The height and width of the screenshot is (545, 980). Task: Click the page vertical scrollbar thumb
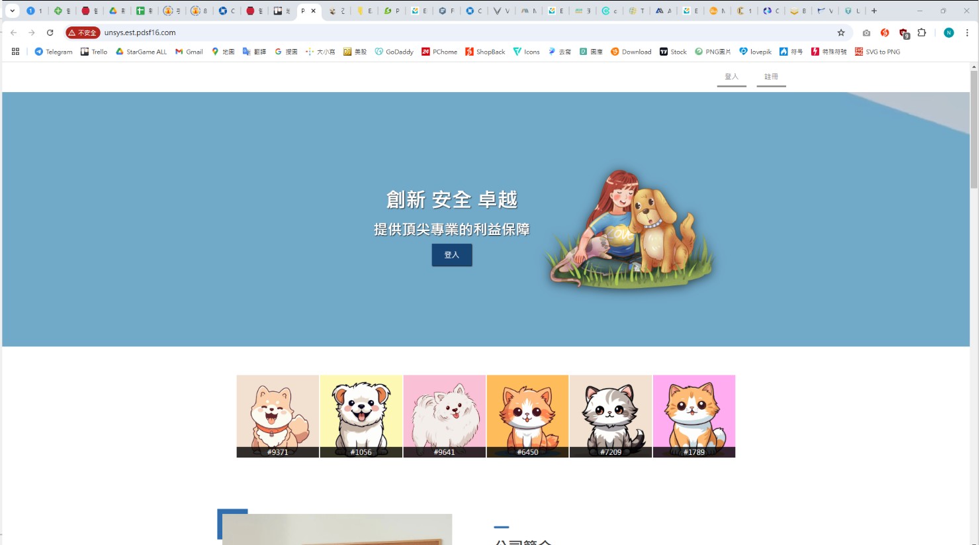point(974,129)
